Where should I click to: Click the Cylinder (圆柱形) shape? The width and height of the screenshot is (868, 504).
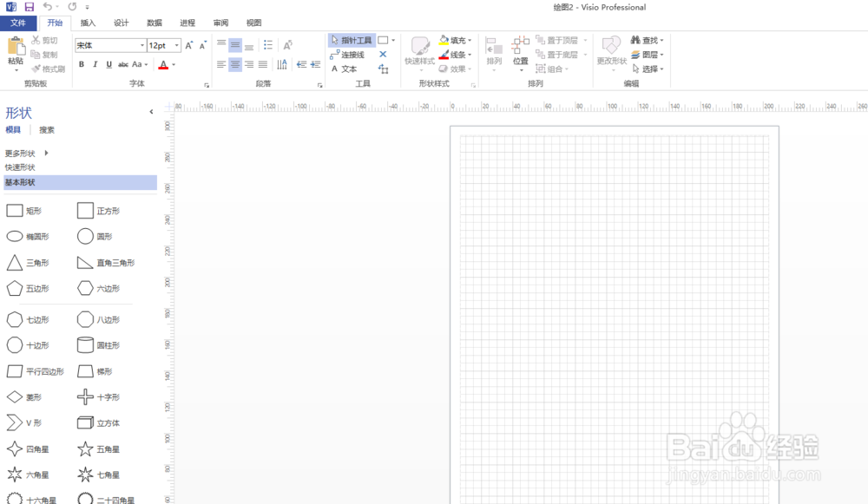point(98,345)
